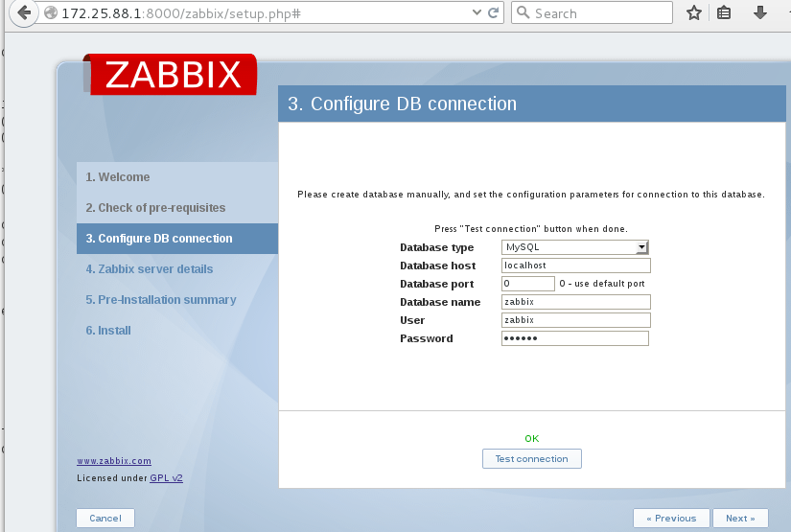791x532 pixels.
Task: Open the Database type MySQL dropdown
Action: 575,247
